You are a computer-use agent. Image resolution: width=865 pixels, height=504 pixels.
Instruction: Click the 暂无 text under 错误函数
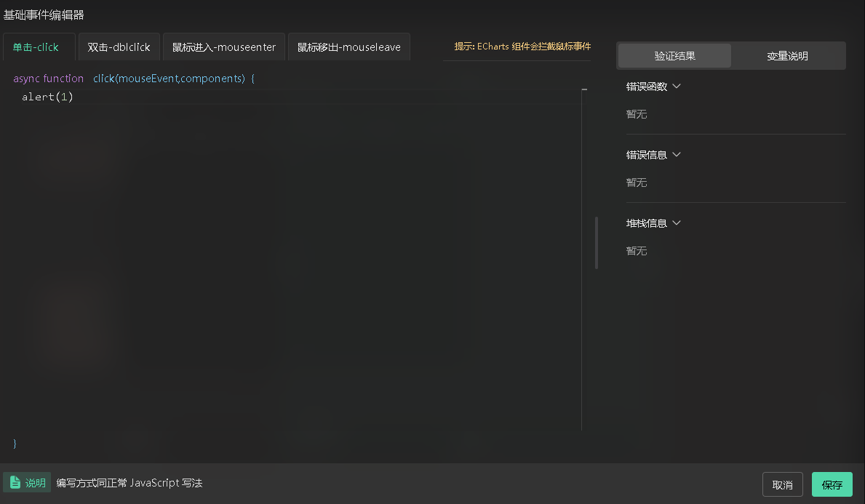pyautogui.click(x=637, y=114)
